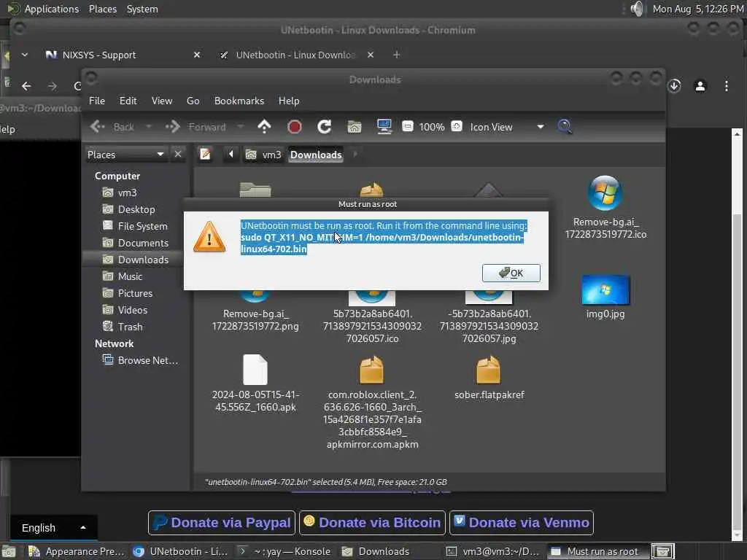Stop loading with the red stop icon

(295, 127)
